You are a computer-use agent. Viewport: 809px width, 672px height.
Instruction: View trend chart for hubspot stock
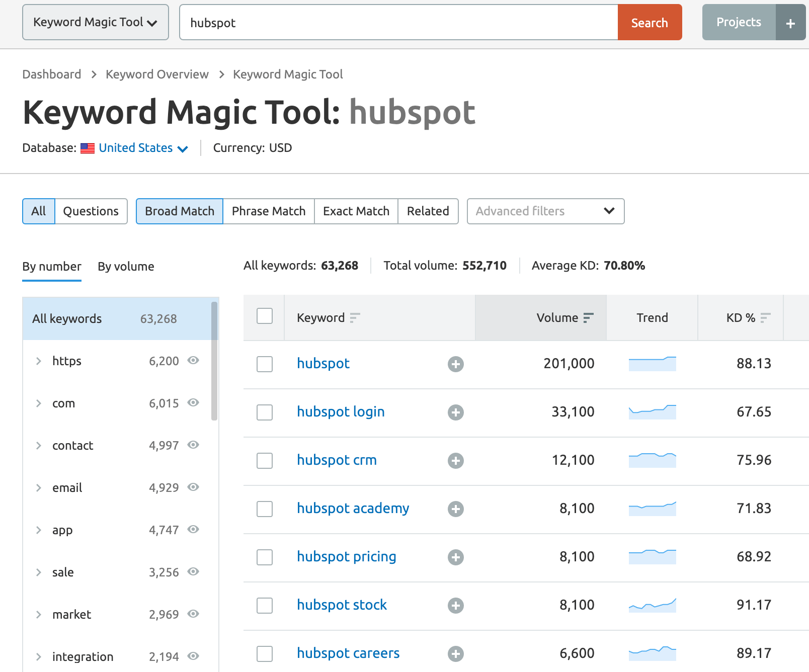(x=653, y=605)
